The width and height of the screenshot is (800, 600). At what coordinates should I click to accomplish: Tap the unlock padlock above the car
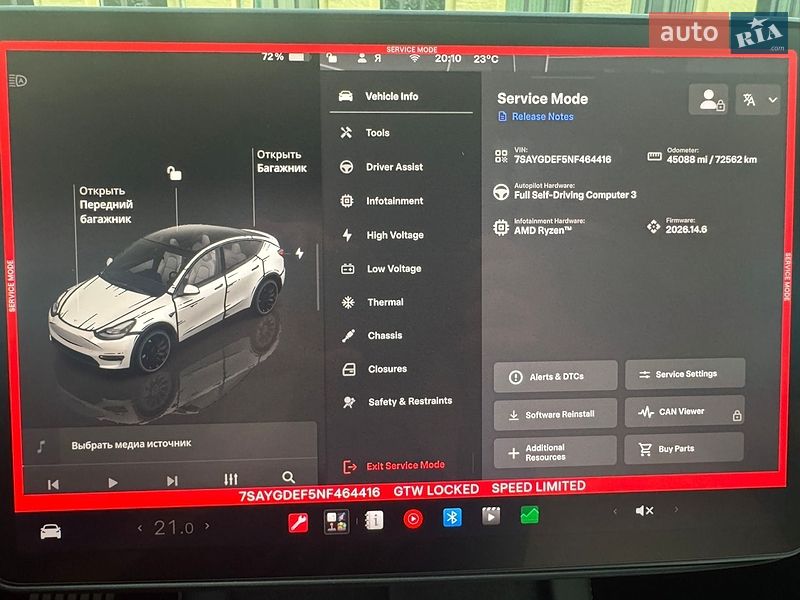coord(174,173)
